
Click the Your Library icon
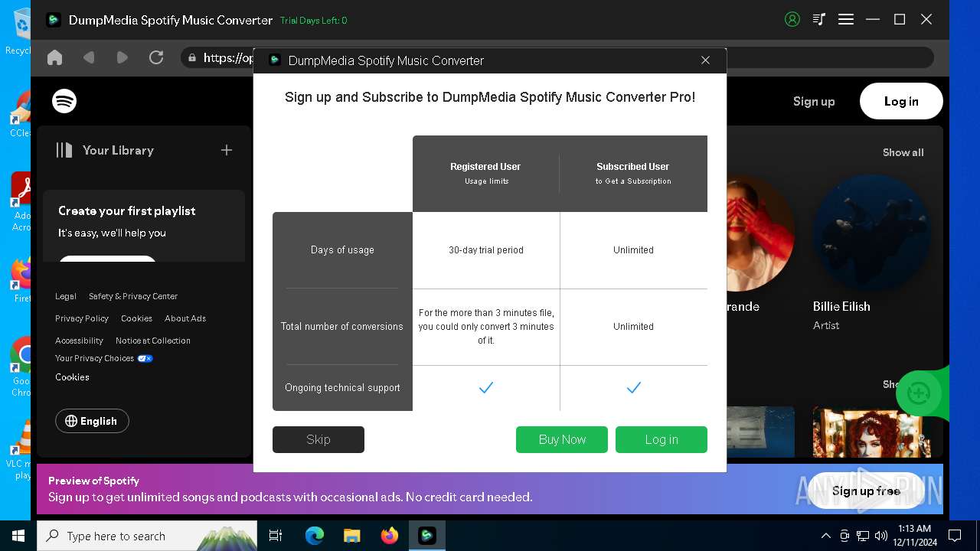[64, 150]
